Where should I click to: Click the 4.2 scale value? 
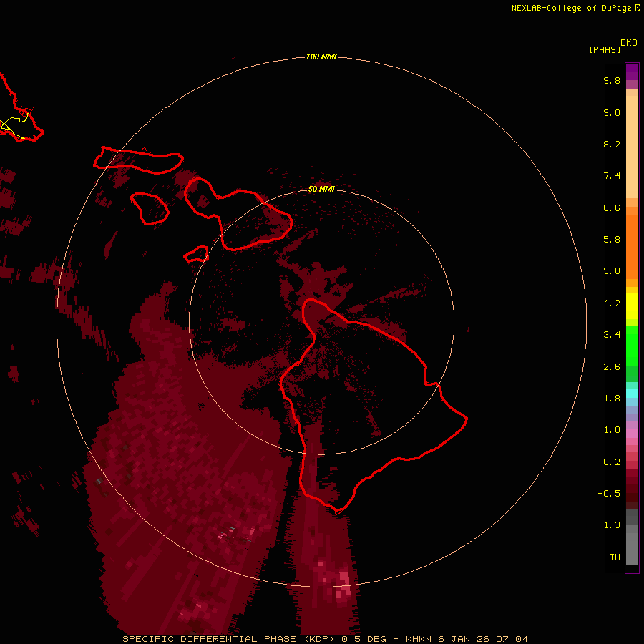[612, 303]
